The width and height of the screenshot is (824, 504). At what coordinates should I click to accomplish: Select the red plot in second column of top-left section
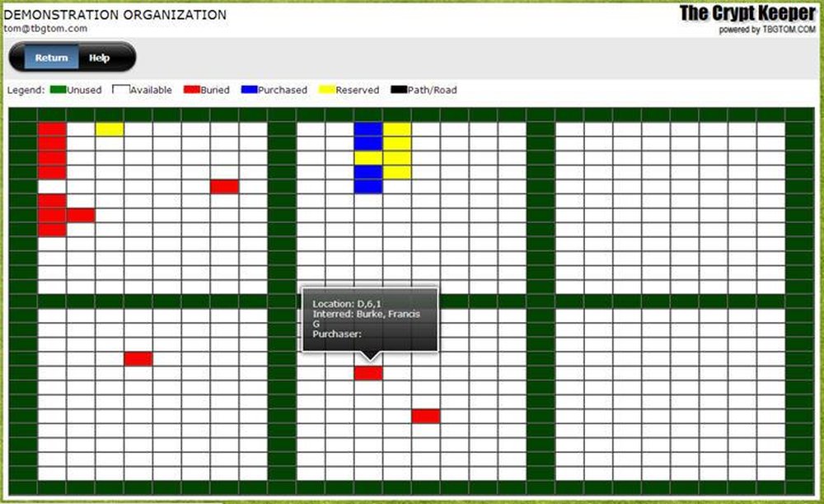pos(81,215)
